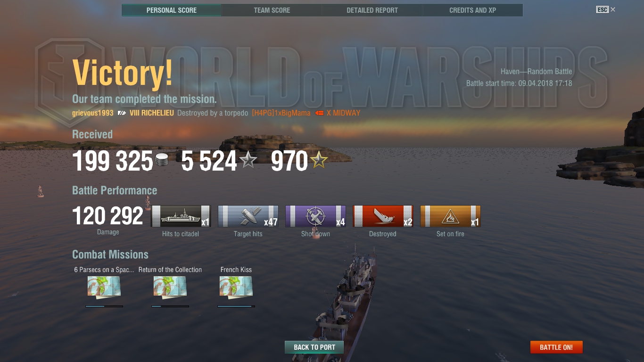Open the Detailed Report tab
This screenshot has width=644, height=362.
click(x=372, y=10)
